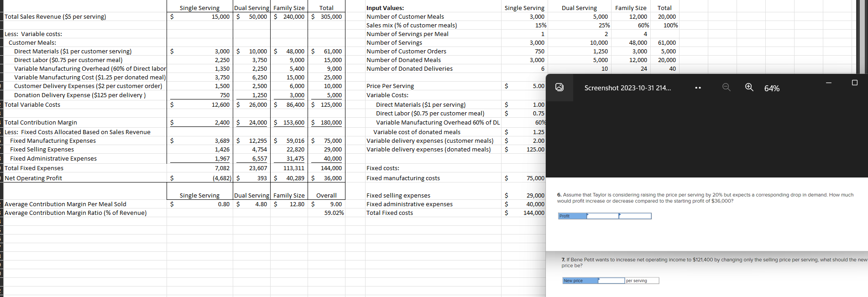
Task: Select Variable Manufacturing Cost ($1.25 per donated meal) label
Action: 90,78
